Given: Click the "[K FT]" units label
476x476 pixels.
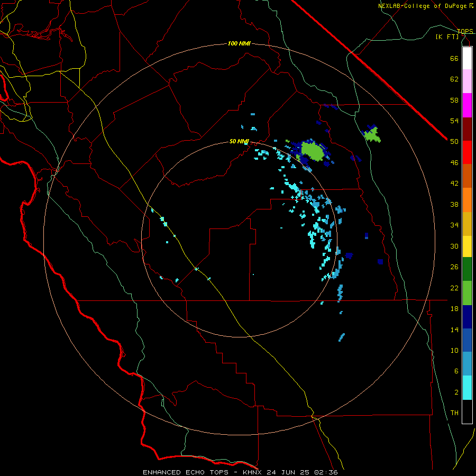Looking at the screenshot, I should pos(447,36).
